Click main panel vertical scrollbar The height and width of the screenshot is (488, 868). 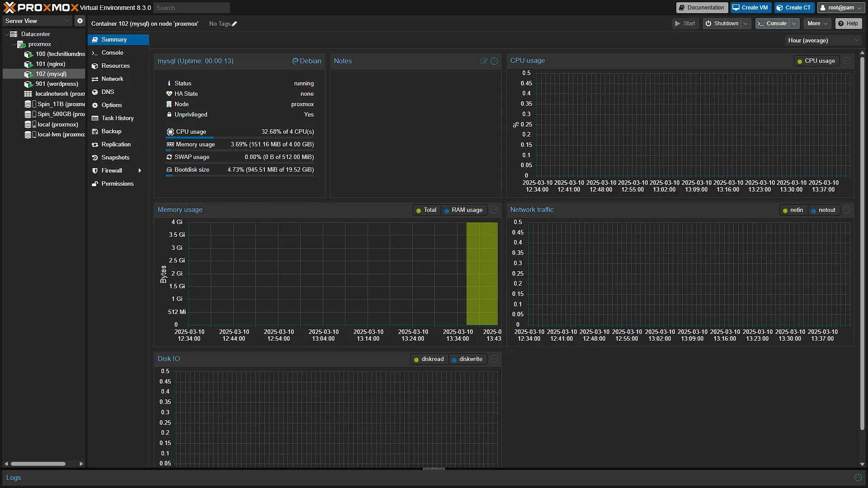[862, 243]
